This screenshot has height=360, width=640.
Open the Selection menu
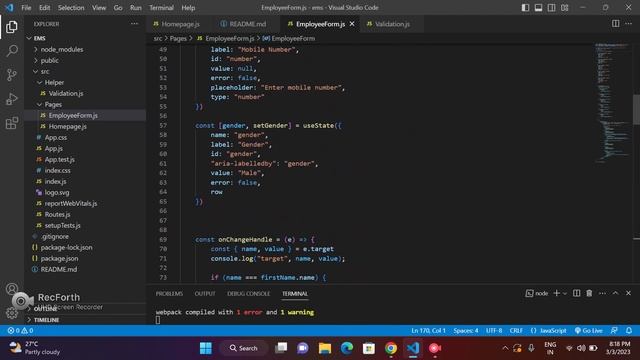click(x=71, y=8)
